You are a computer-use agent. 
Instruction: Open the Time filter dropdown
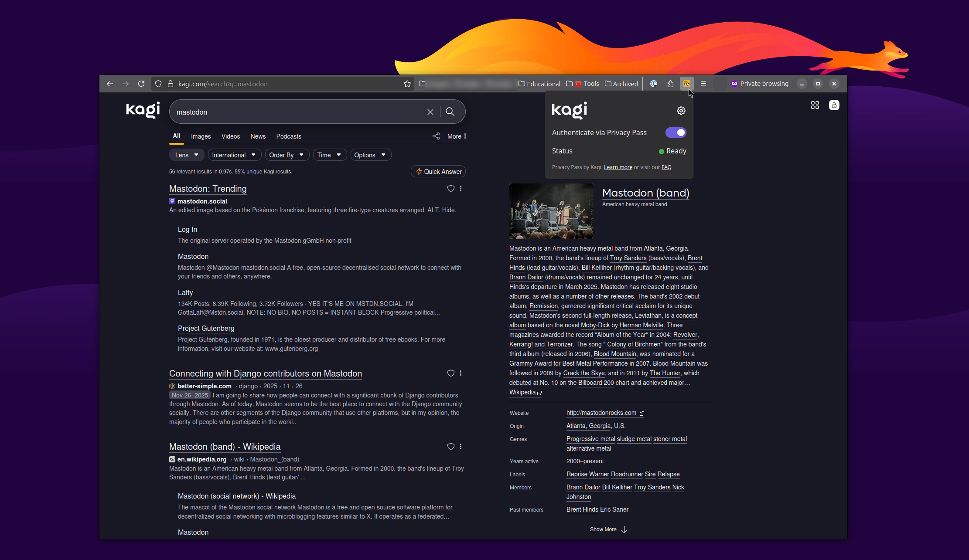(329, 155)
